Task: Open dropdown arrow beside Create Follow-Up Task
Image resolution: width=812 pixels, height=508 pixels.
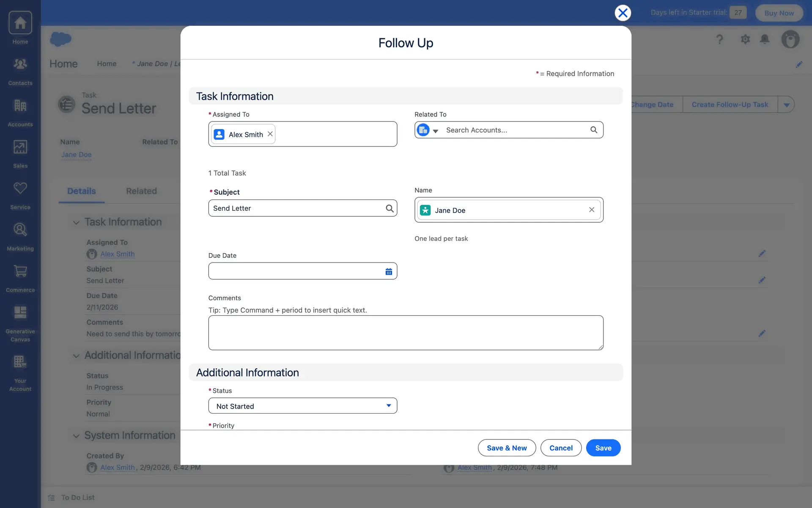Action: pyautogui.click(x=786, y=105)
